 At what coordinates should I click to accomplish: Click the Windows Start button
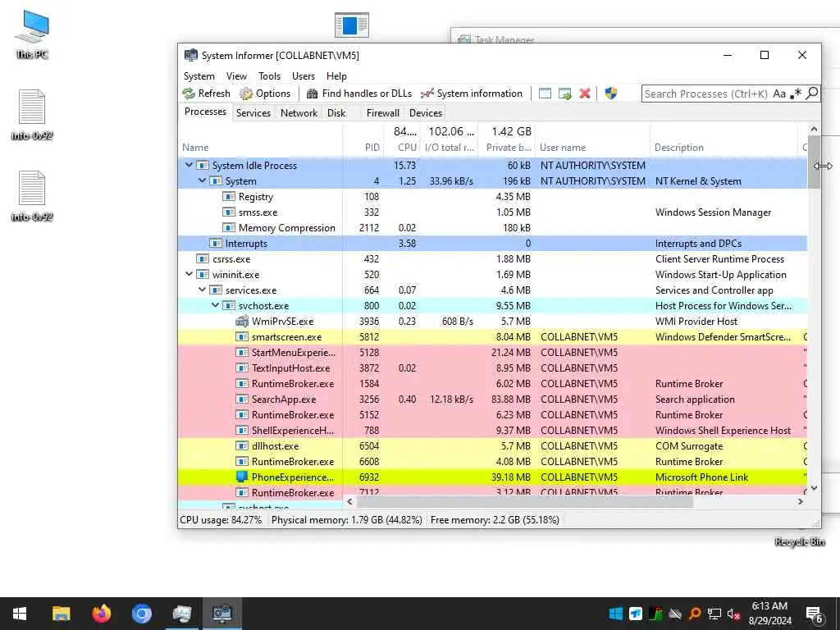coord(20,614)
